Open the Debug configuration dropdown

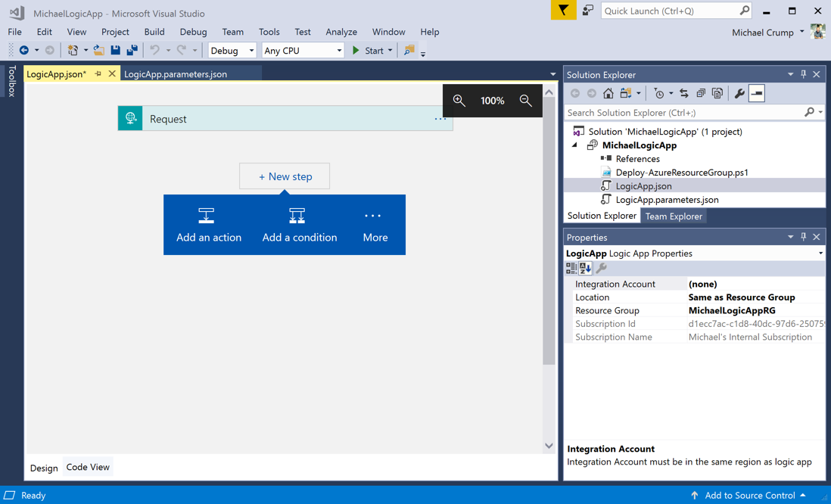point(232,51)
